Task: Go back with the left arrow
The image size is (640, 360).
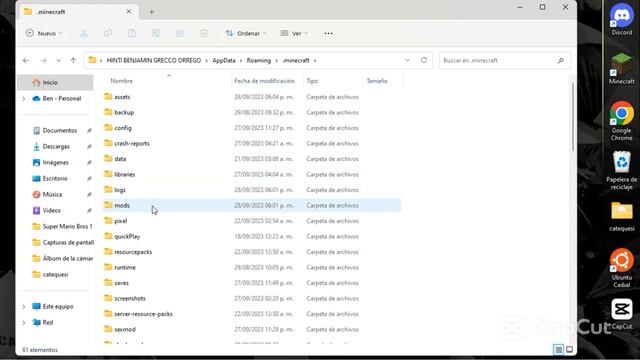Action: (26, 60)
